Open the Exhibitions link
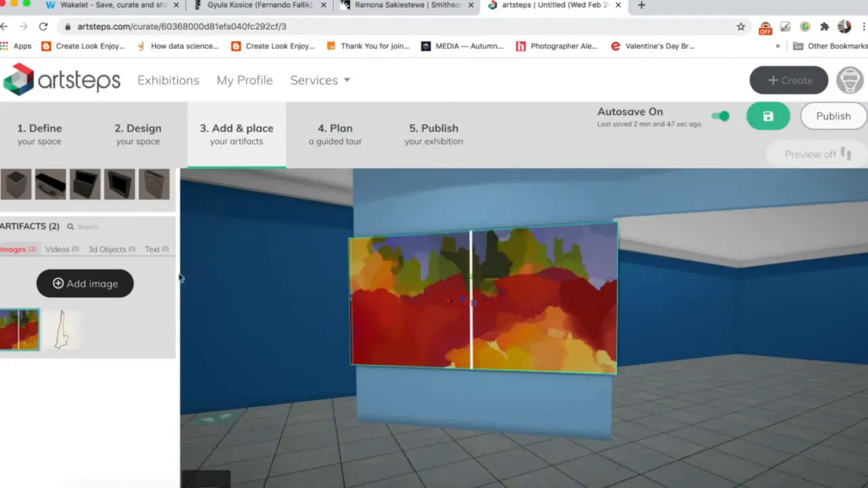Viewport: 868px width, 488px height. 168,80
